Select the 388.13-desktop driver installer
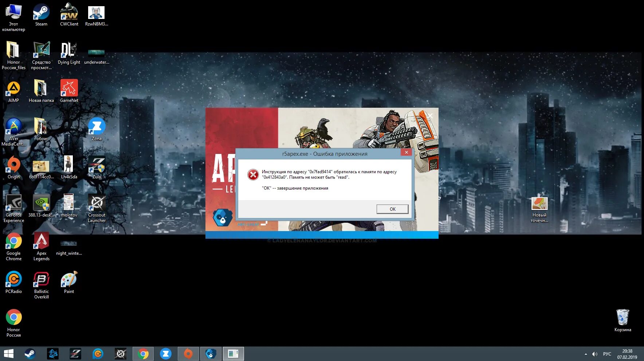 [x=41, y=206]
